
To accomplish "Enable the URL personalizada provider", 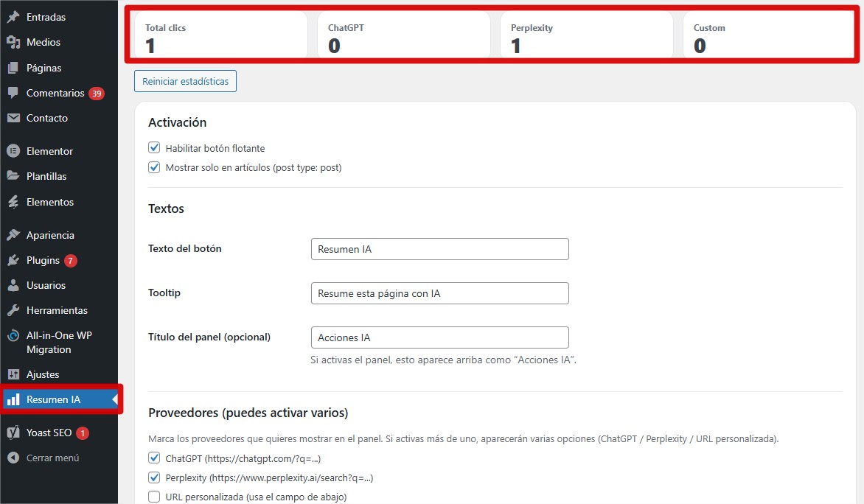I will point(154,497).
